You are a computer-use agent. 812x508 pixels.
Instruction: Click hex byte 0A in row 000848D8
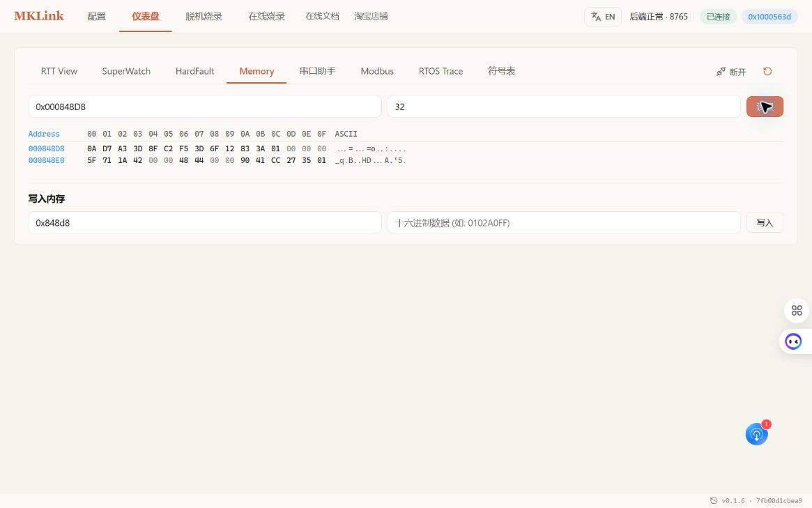pos(92,148)
